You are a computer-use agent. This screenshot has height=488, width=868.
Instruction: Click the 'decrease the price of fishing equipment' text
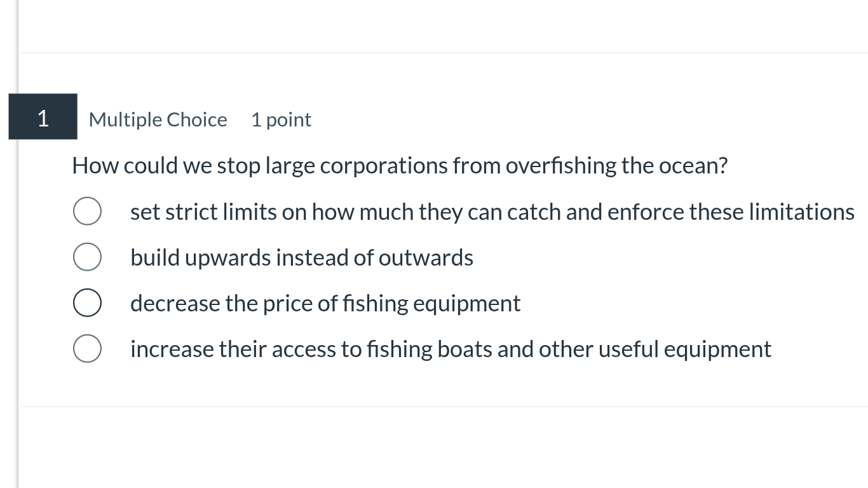(x=325, y=304)
